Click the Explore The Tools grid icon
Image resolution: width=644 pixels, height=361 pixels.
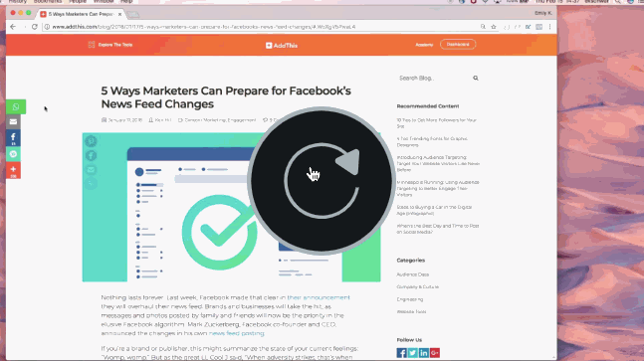(x=92, y=45)
